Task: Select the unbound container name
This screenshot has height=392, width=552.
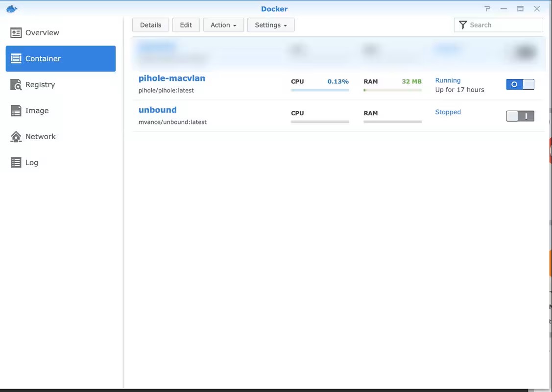Action: pyautogui.click(x=157, y=110)
